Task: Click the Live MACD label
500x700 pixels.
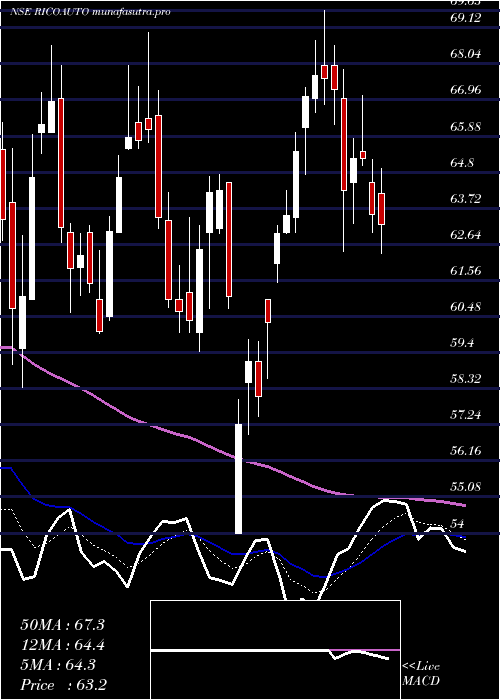Action: (421, 674)
